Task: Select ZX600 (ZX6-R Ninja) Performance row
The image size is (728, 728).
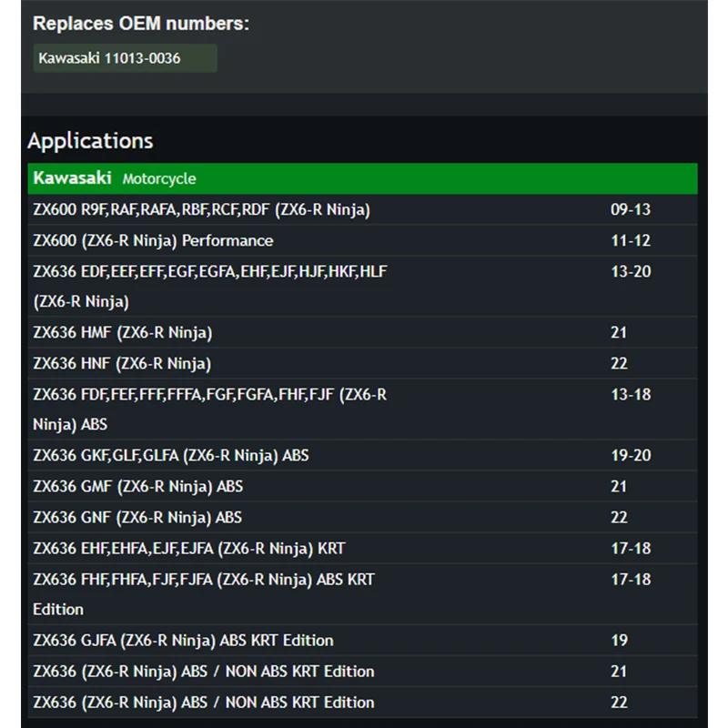Action: point(362,240)
